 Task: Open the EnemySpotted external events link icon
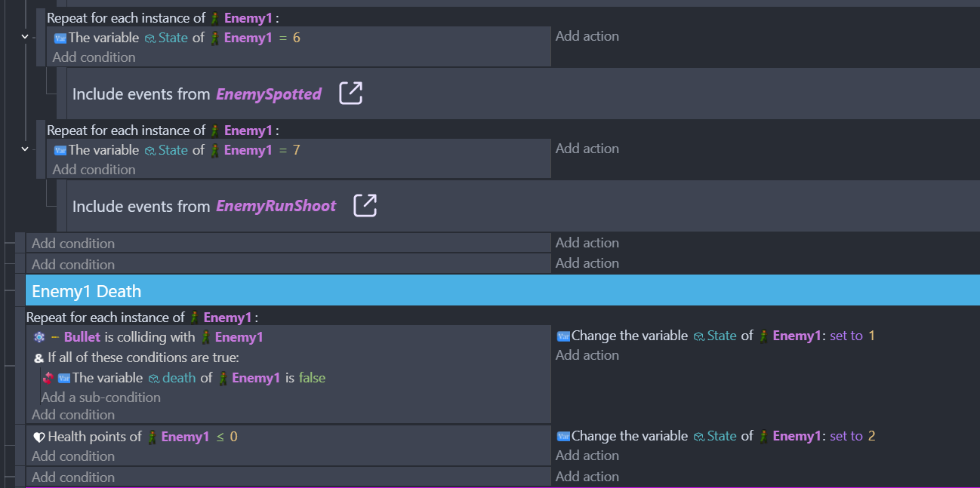(x=350, y=94)
